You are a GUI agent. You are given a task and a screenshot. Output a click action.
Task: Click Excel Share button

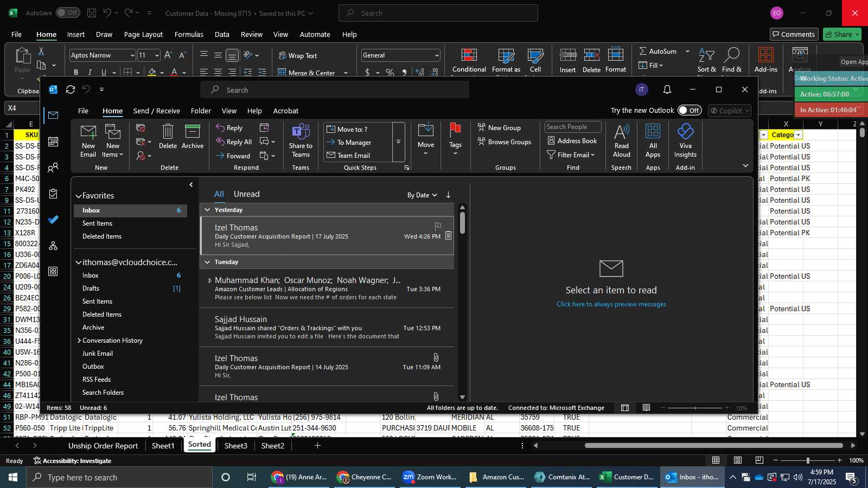pos(843,34)
